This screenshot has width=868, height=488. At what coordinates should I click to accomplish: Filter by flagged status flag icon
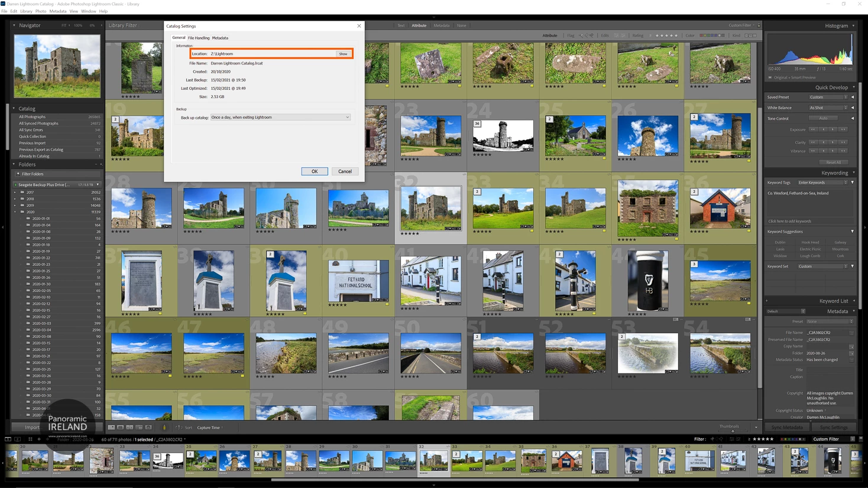pyautogui.click(x=582, y=35)
